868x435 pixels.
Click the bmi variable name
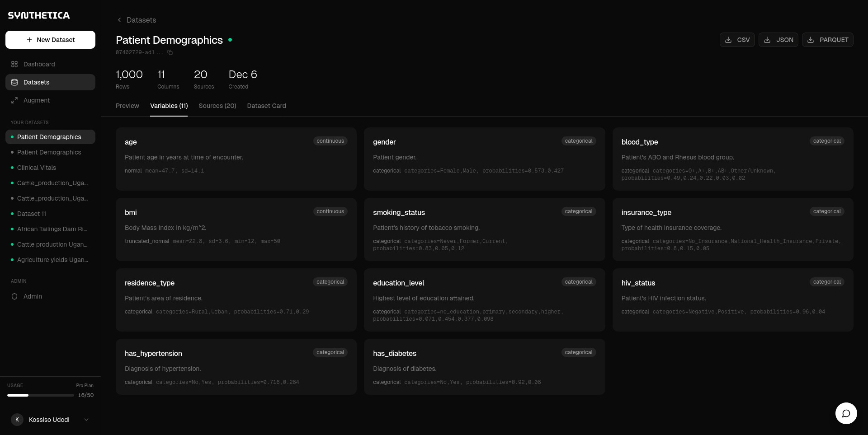(131, 212)
